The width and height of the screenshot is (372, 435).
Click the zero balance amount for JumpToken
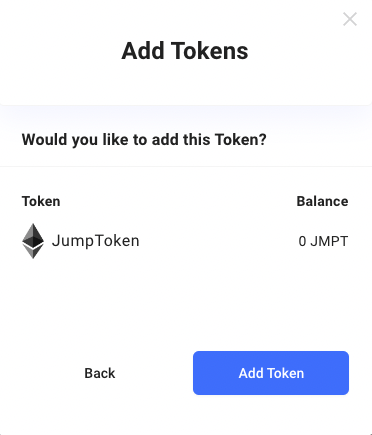pos(302,241)
